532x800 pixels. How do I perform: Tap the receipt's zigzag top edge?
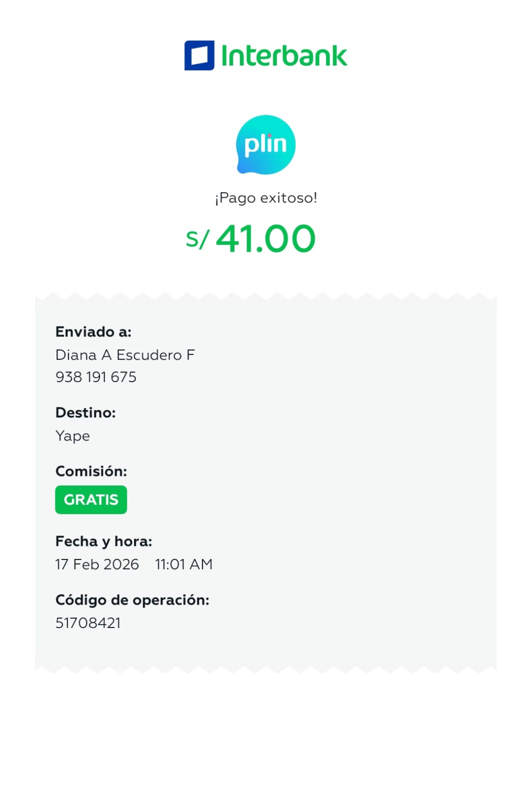click(x=265, y=297)
